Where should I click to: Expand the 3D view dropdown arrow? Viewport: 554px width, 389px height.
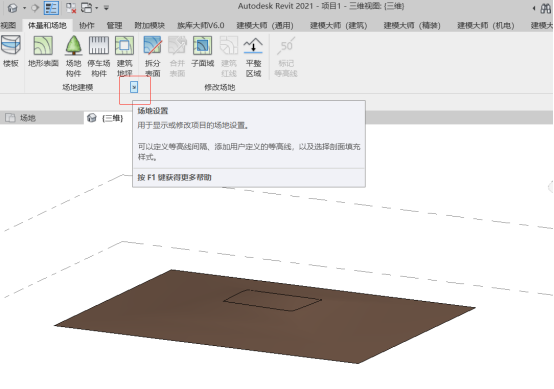click(x=24, y=8)
